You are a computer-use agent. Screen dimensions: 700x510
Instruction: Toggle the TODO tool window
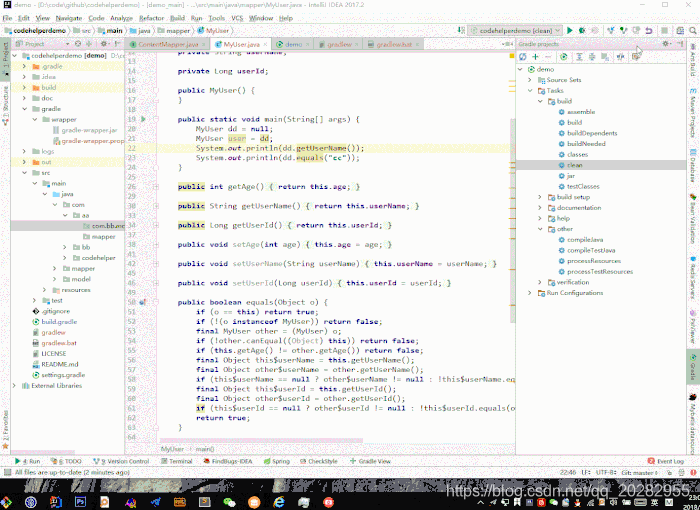(66, 461)
